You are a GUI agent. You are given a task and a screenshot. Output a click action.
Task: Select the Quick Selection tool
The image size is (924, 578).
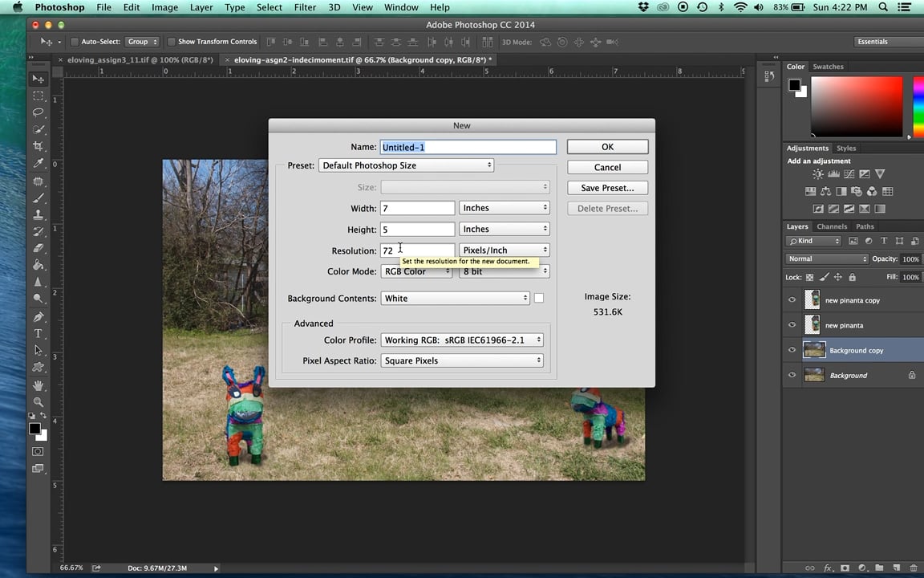pyautogui.click(x=38, y=129)
